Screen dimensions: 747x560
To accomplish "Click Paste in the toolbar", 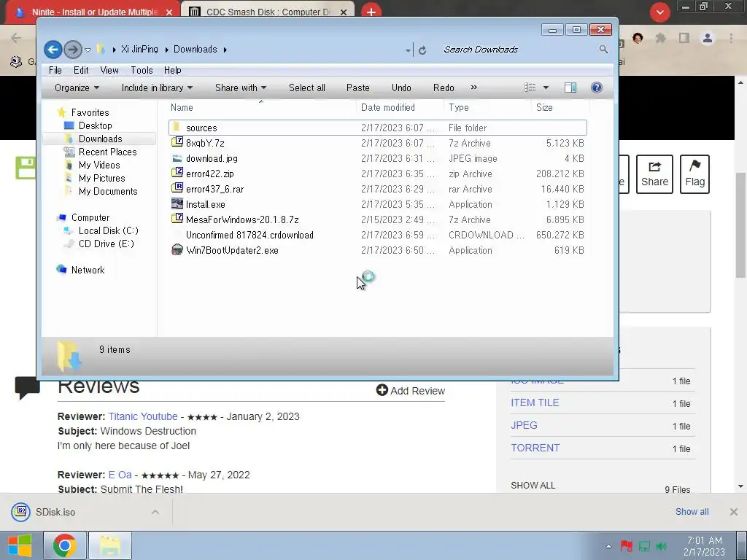I will click(357, 87).
